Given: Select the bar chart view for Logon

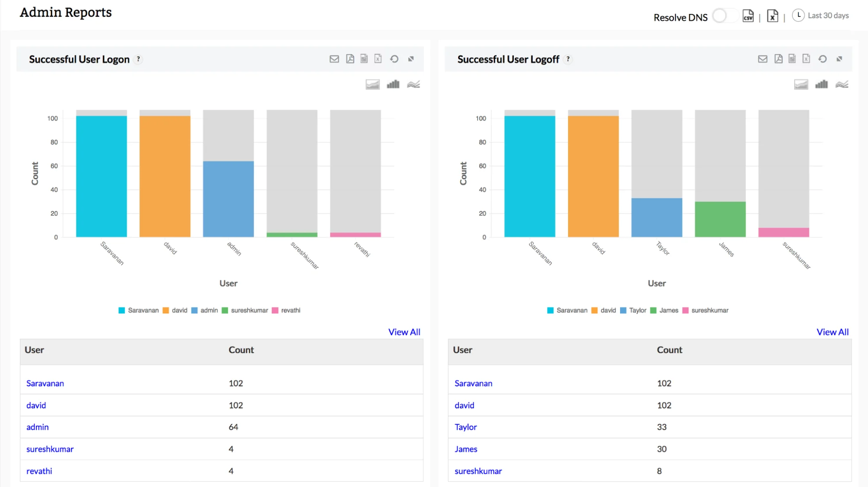Looking at the screenshot, I should (x=393, y=85).
